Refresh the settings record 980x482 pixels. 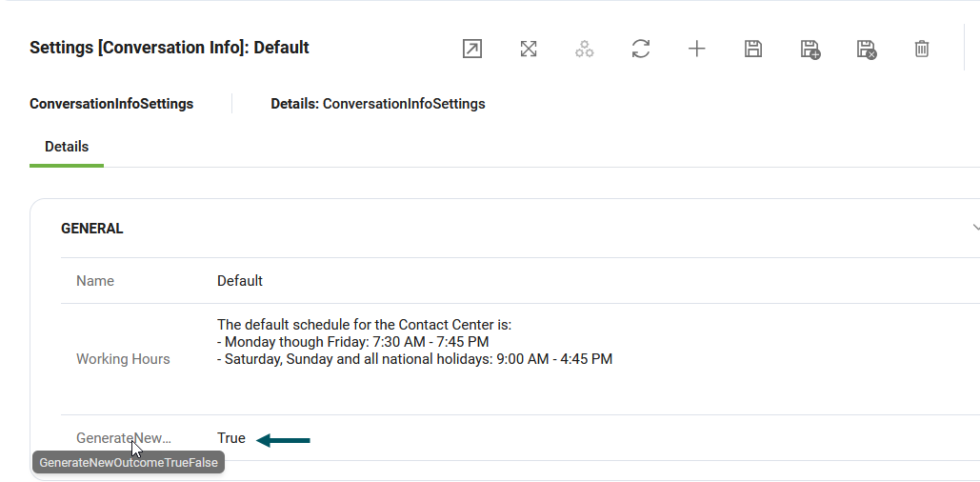coord(641,49)
